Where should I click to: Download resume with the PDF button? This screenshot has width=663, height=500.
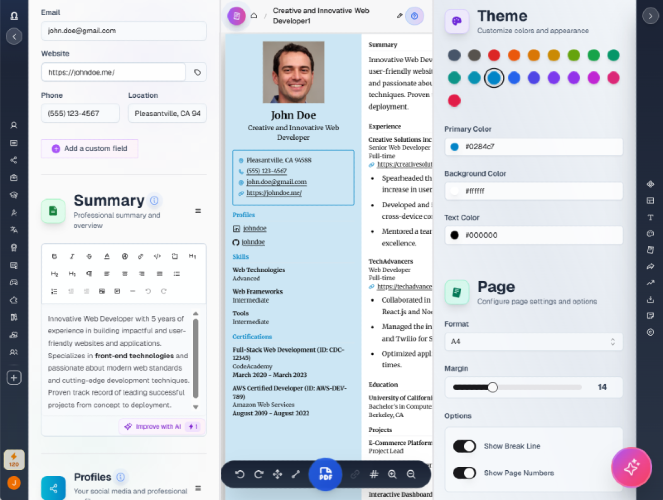[x=325, y=474]
